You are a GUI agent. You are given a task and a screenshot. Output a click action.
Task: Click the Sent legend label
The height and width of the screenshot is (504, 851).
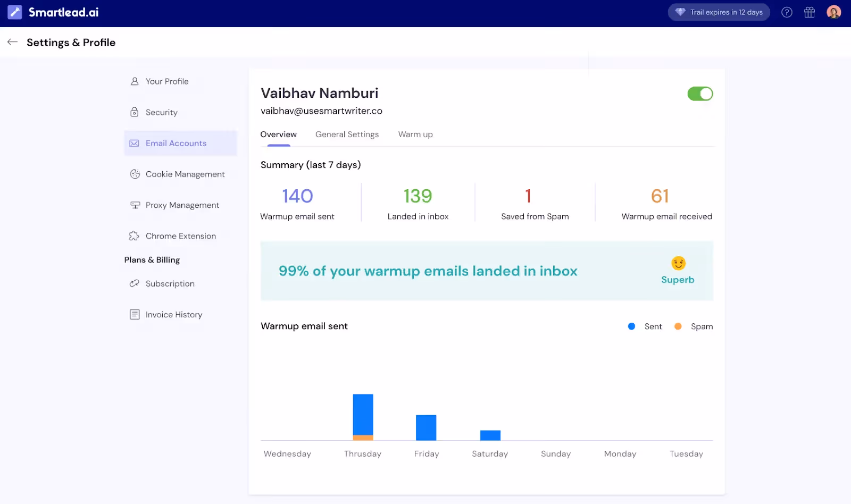[x=653, y=326]
